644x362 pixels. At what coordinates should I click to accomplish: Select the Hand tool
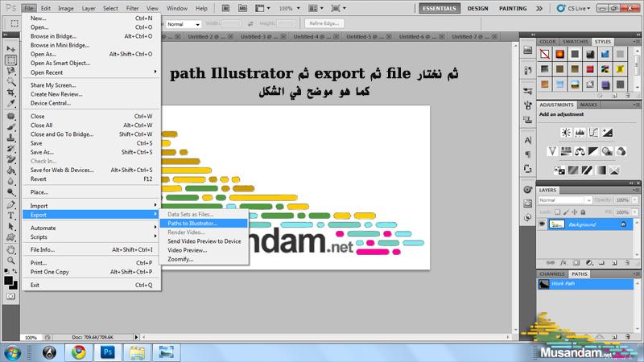pos(10,249)
